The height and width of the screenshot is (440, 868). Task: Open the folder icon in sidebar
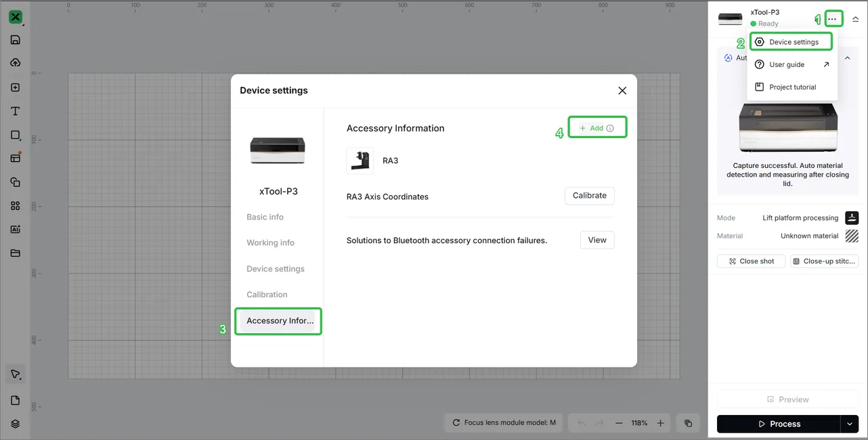16,253
